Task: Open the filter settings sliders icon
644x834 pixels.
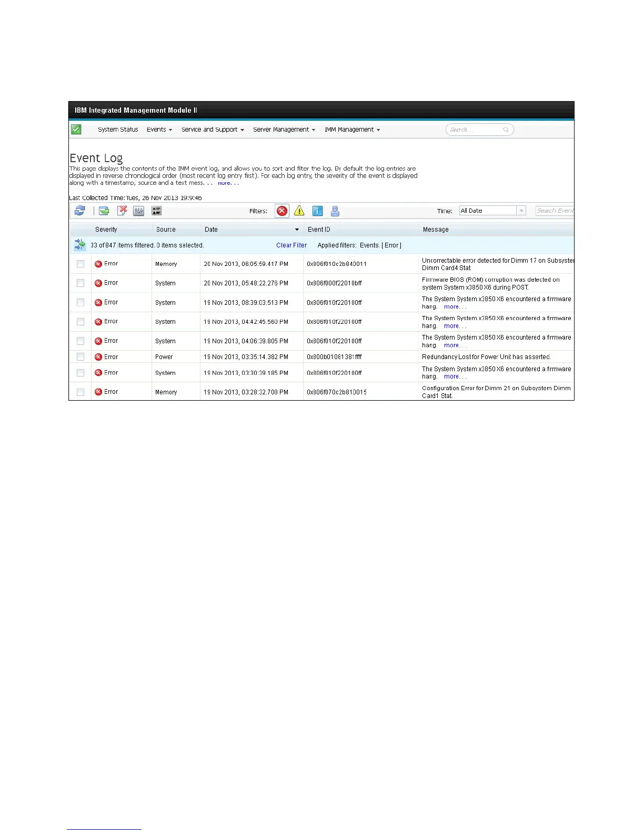Action: (x=139, y=211)
